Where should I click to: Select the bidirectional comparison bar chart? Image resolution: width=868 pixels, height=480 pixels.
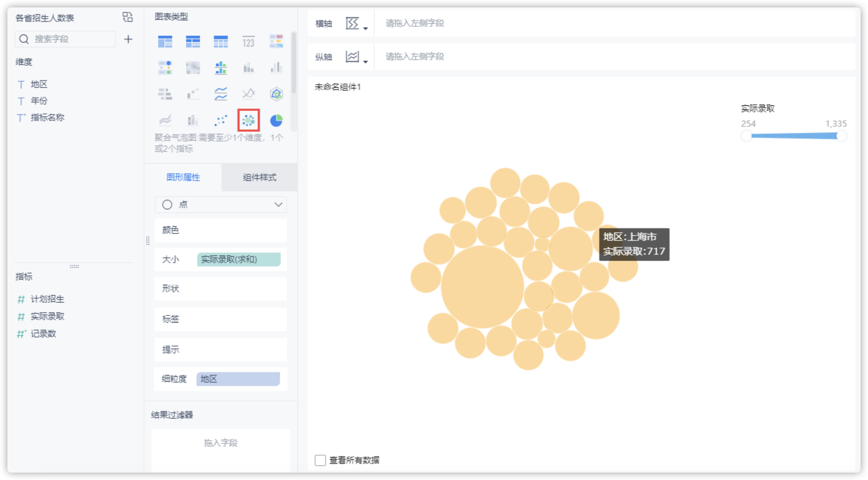click(165, 94)
